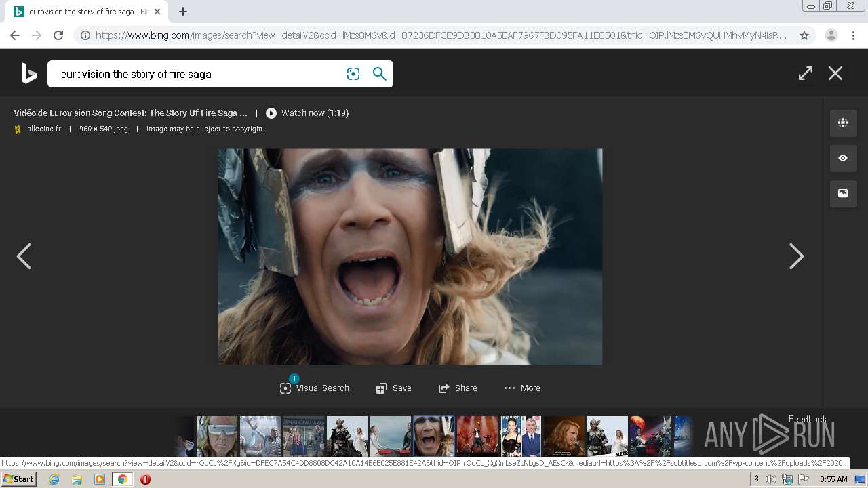Show previous image with left arrow
The width and height of the screenshot is (868, 488).
pyautogui.click(x=24, y=256)
